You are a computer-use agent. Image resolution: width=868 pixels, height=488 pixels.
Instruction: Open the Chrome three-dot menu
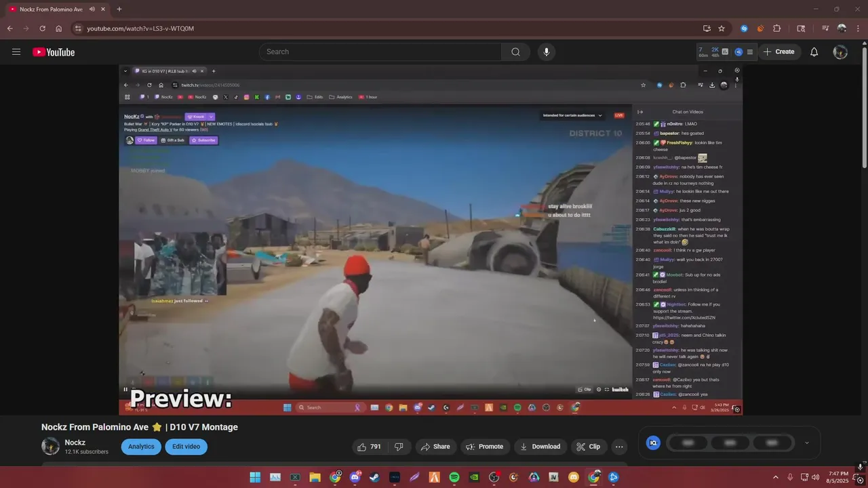(857, 28)
